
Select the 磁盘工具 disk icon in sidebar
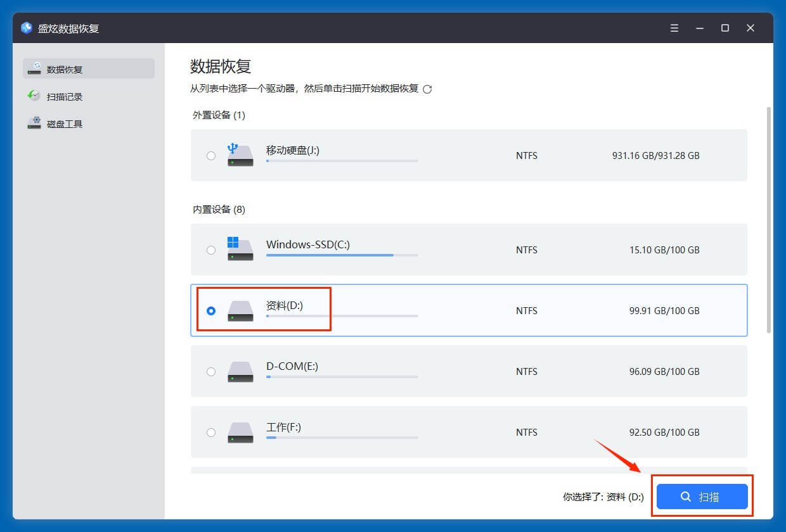pyautogui.click(x=35, y=123)
